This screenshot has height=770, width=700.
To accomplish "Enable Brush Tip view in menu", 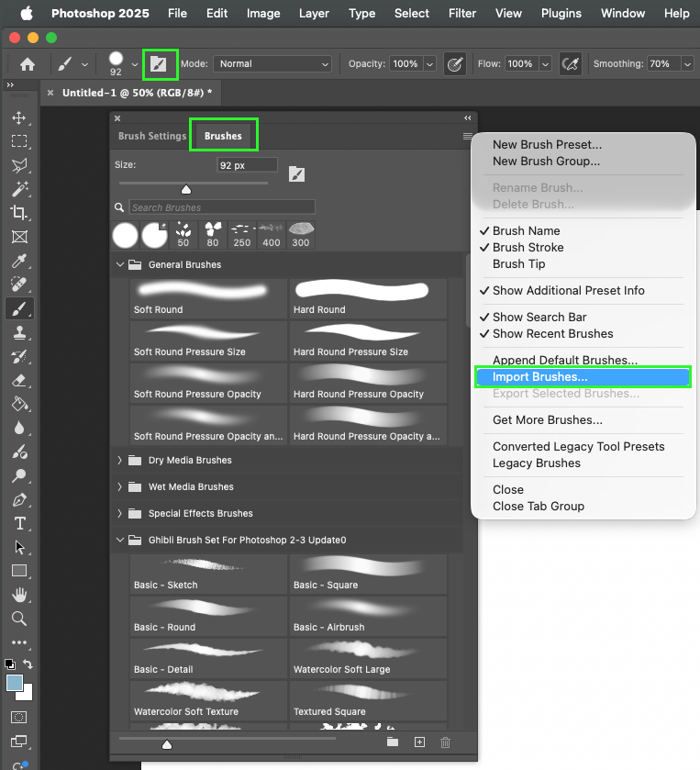I will click(x=519, y=264).
